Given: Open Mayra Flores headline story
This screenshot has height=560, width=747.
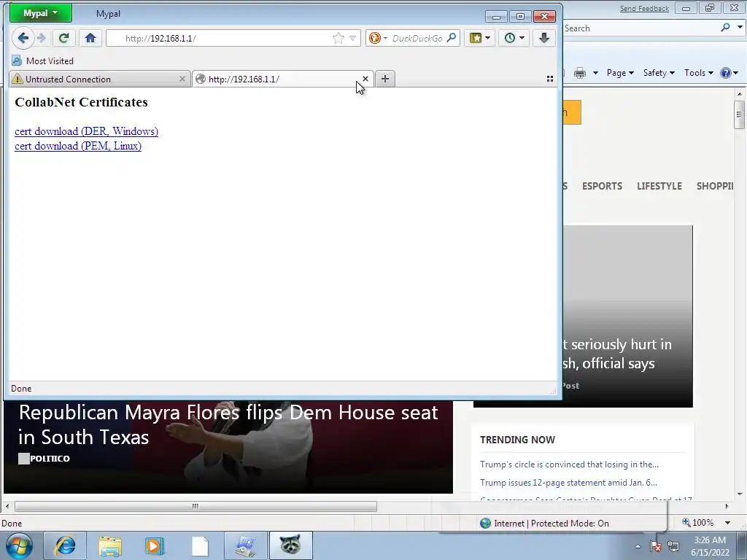Looking at the screenshot, I should coord(228,425).
